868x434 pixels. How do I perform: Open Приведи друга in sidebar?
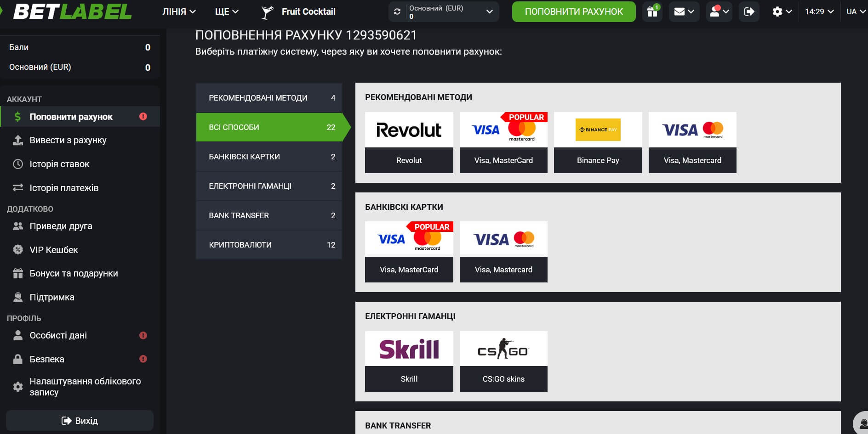click(x=80, y=226)
